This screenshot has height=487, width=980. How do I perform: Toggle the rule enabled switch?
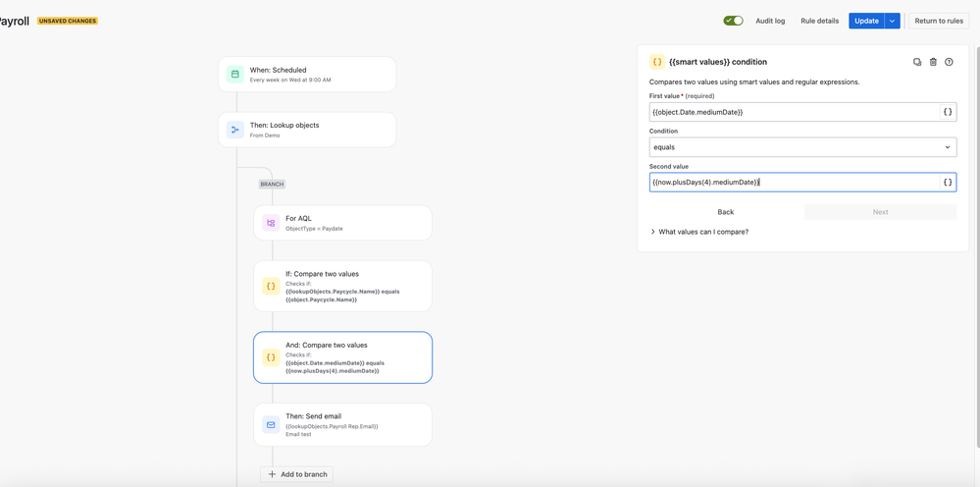pyautogui.click(x=733, y=21)
